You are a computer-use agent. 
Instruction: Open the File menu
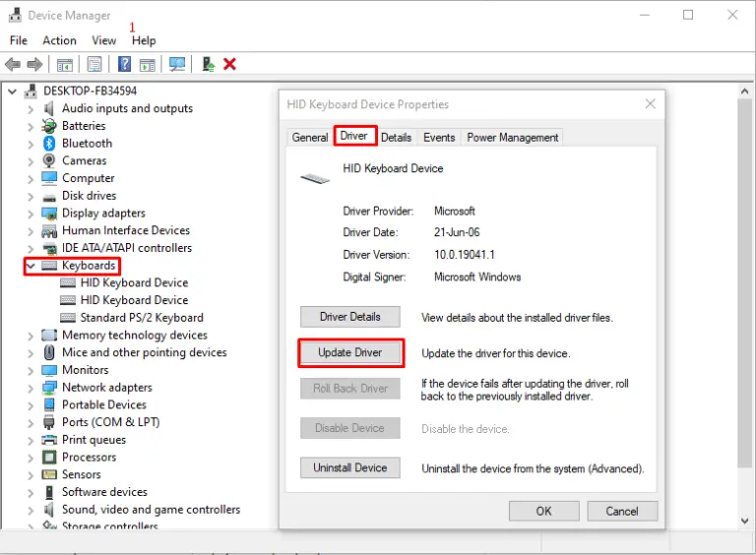point(19,40)
